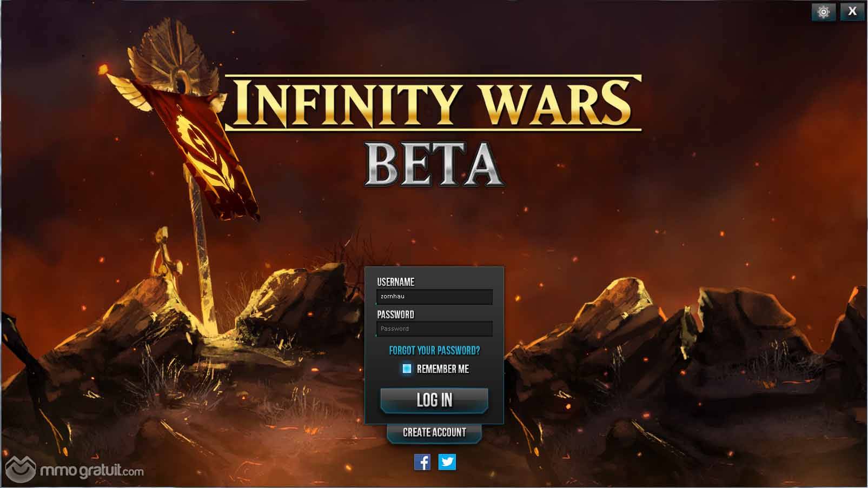The width and height of the screenshot is (868, 488).
Task: Click the PASSWORD label text
Action: (396, 315)
